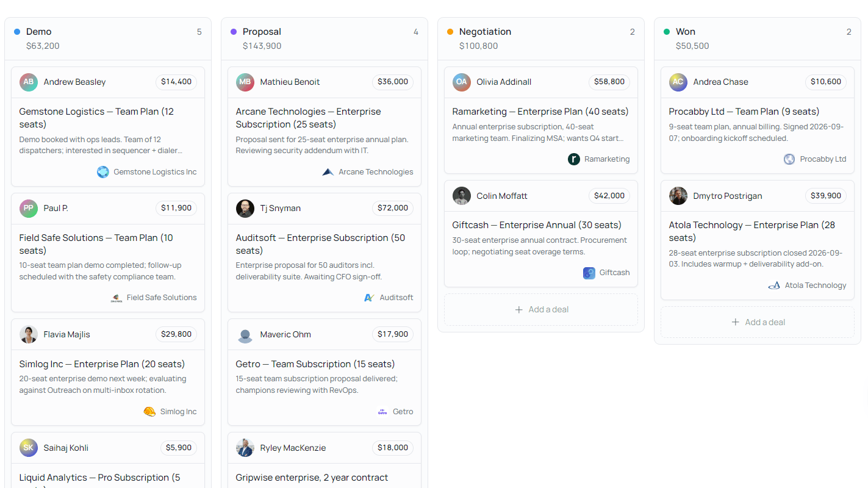The height and width of the screenshot is (488, 868).
Task: Click the Demo column header
Action: [108, 38]
